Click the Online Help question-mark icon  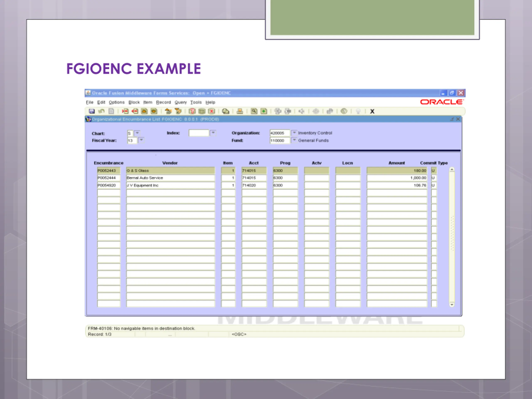344,111
